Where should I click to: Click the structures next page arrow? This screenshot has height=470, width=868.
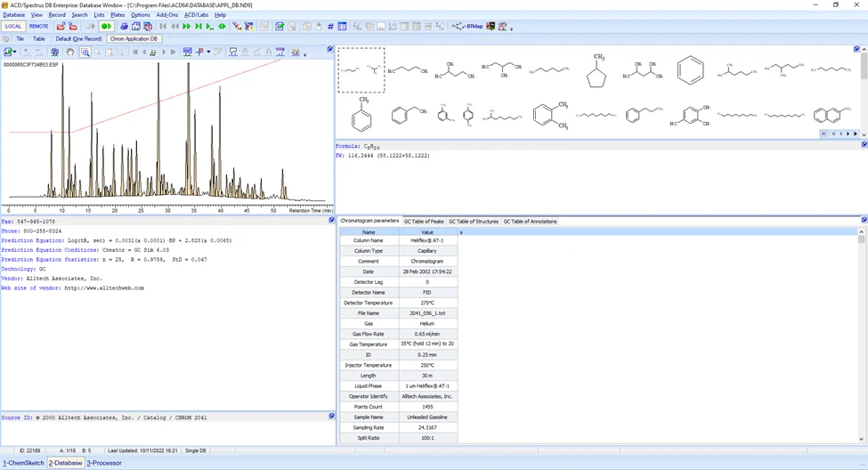click(x=848, y=134)
